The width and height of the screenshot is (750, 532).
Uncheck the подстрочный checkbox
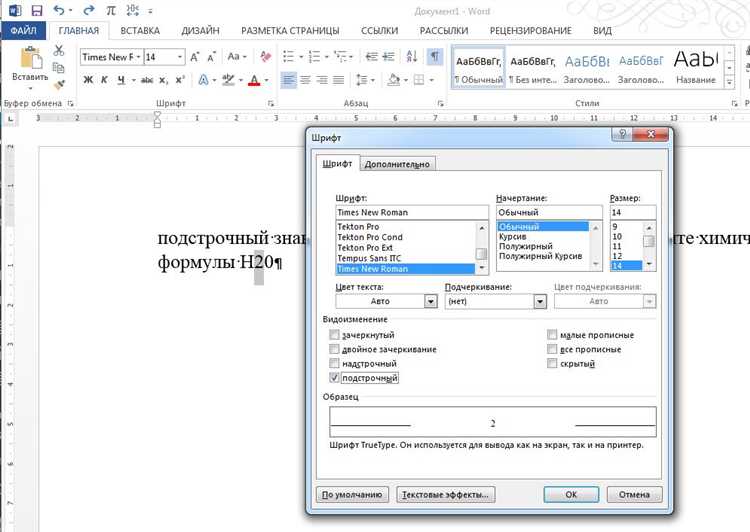(334, 378)
